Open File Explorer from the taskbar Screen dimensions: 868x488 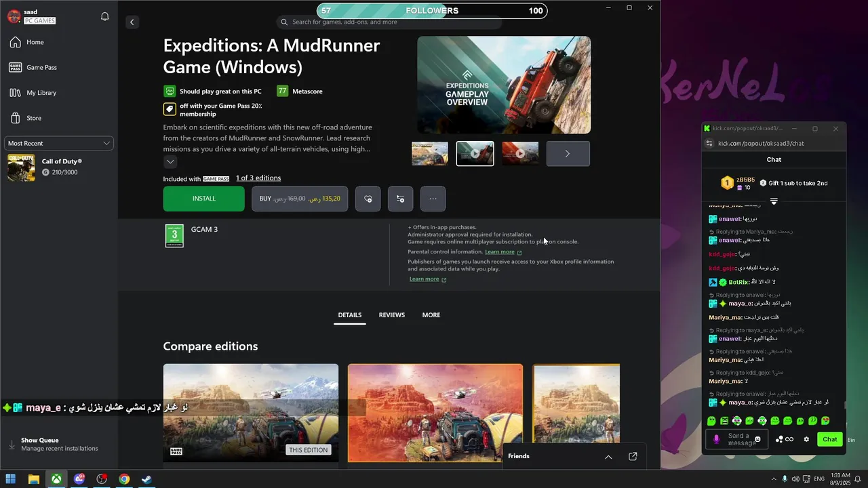point(33,479)
